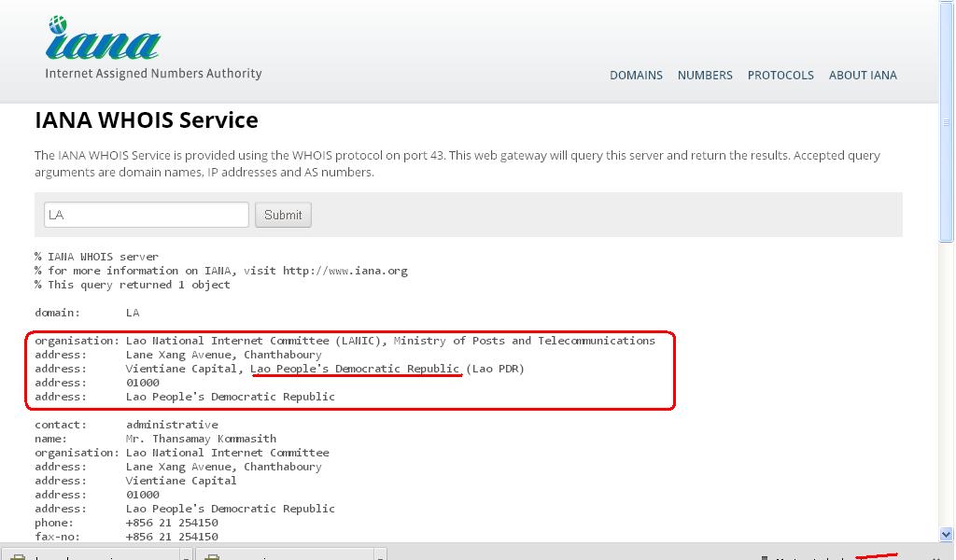
Task: Click the 'contact: administrative' line
Action: point(126,425)
